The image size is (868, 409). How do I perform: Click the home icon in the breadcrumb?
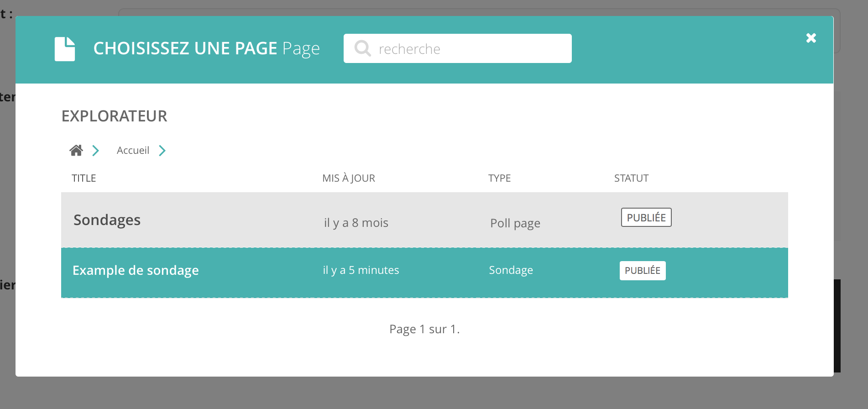(76, 150)
